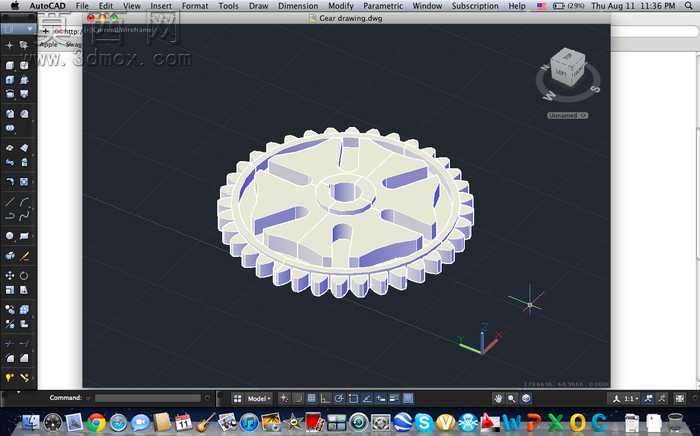Expand command history arrow at command line end
This screenshot has width=700, height=436.
(x=207, y=398)
